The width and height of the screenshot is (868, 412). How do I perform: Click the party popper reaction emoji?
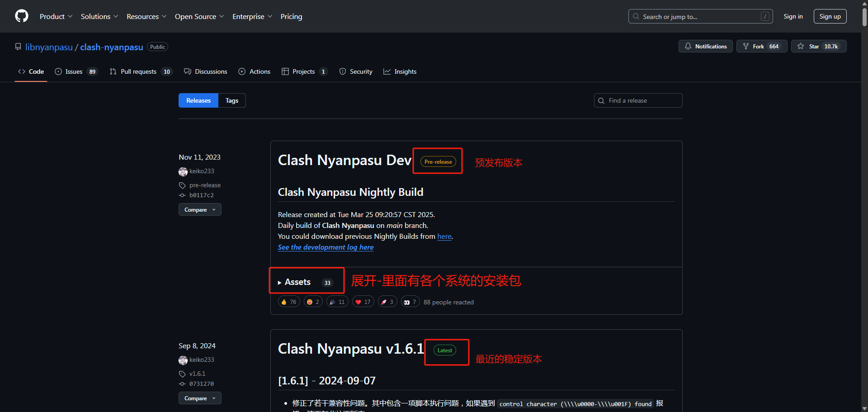pyautogui.click(x=333, y=302)
